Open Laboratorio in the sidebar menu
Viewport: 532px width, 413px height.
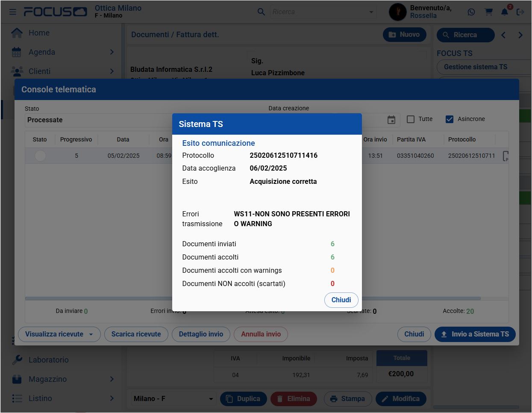(x=48, y=360)
